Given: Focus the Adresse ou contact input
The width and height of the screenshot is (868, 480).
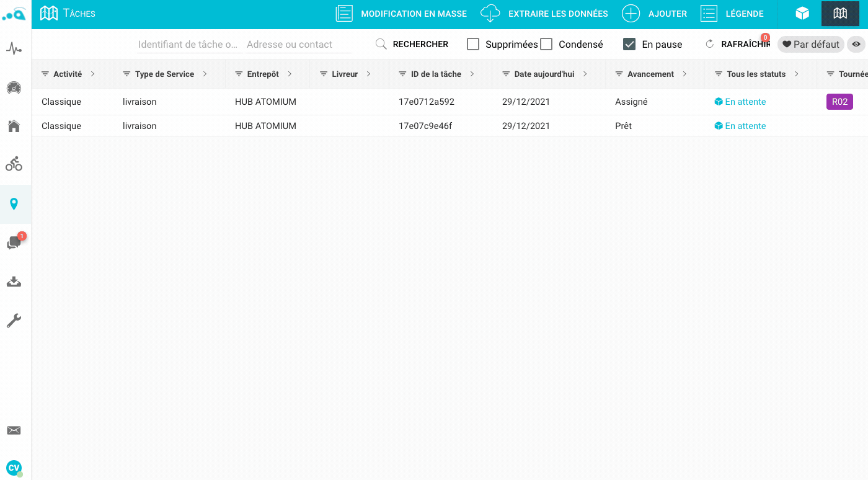Looking at the screenshot, I should (x=299, y=44).
